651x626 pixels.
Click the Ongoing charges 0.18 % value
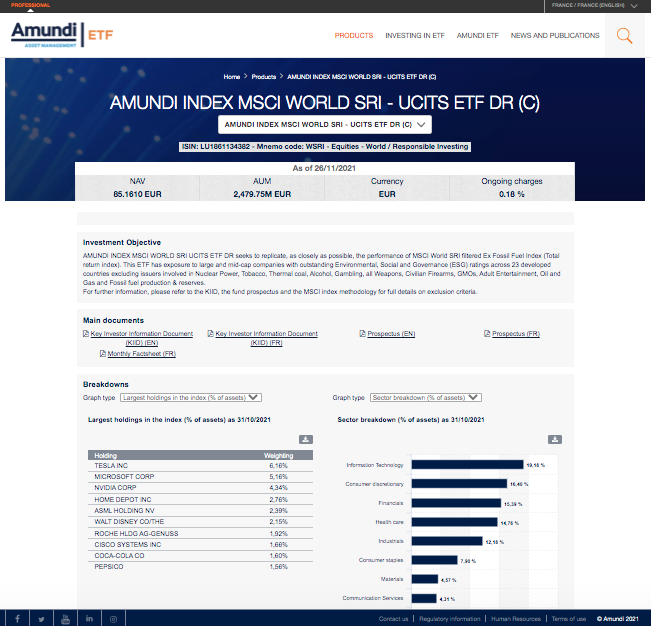(512, 194)
